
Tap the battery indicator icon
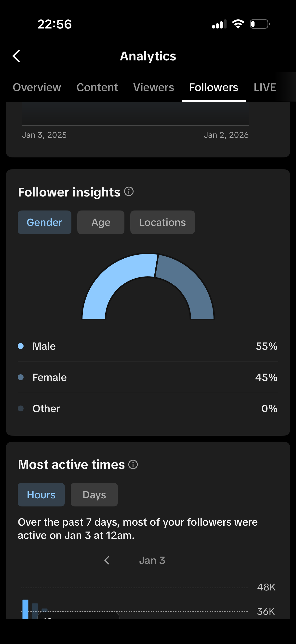coord(260,24)
